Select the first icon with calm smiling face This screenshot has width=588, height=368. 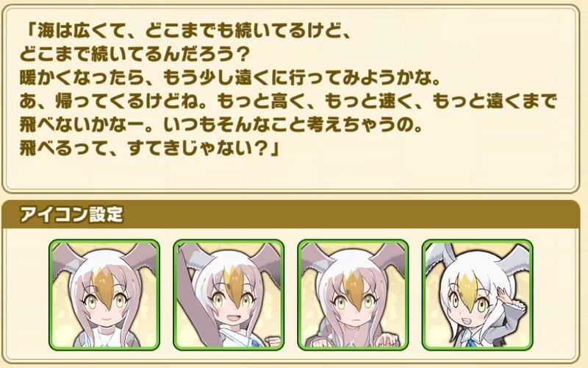pos(104,295)
